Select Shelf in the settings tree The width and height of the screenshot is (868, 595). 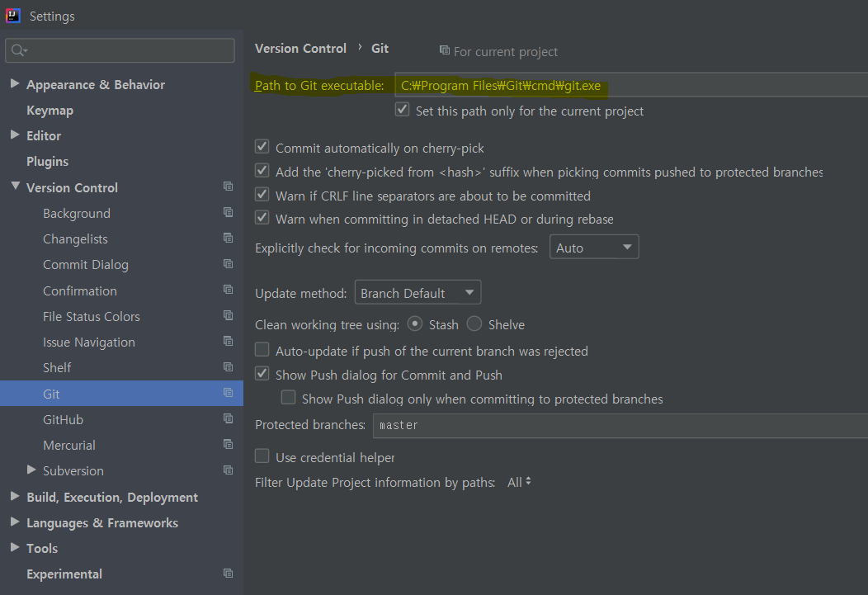click(x=57, y=367)
